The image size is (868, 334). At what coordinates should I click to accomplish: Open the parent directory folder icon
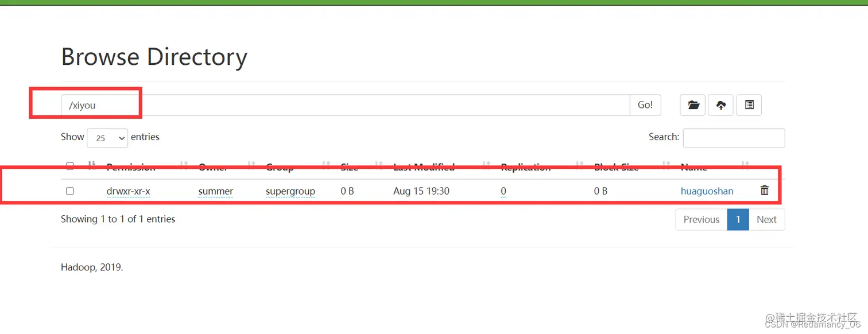pyautogui.click(x=693, y=105)
